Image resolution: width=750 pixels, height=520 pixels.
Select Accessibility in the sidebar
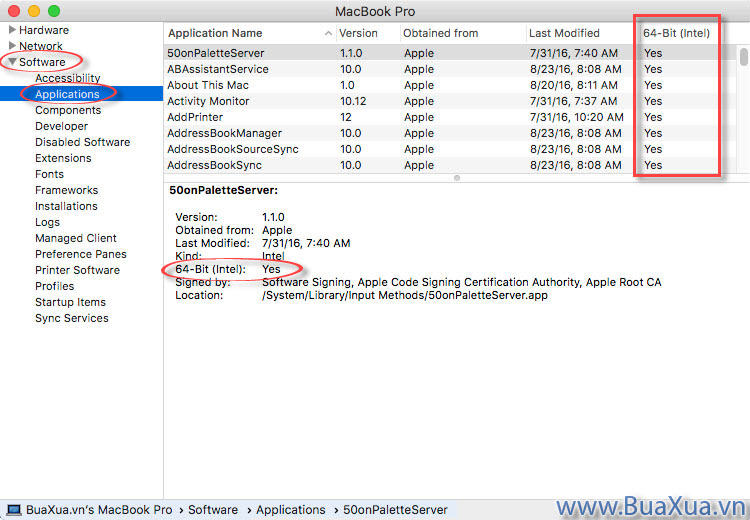coord(67,78)
